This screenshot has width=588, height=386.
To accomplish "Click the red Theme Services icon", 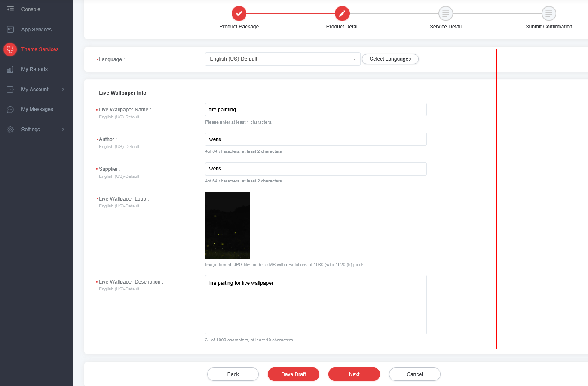I will point(10,49).
